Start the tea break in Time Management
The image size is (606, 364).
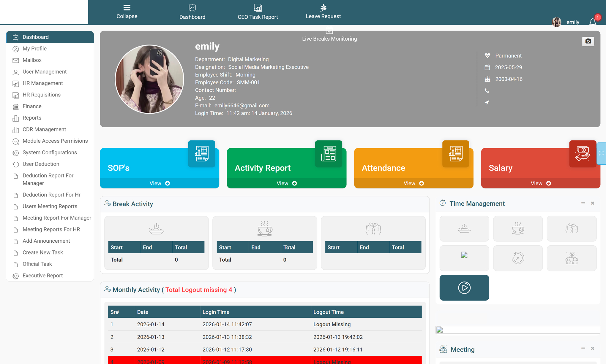click(x=518, y=228)
